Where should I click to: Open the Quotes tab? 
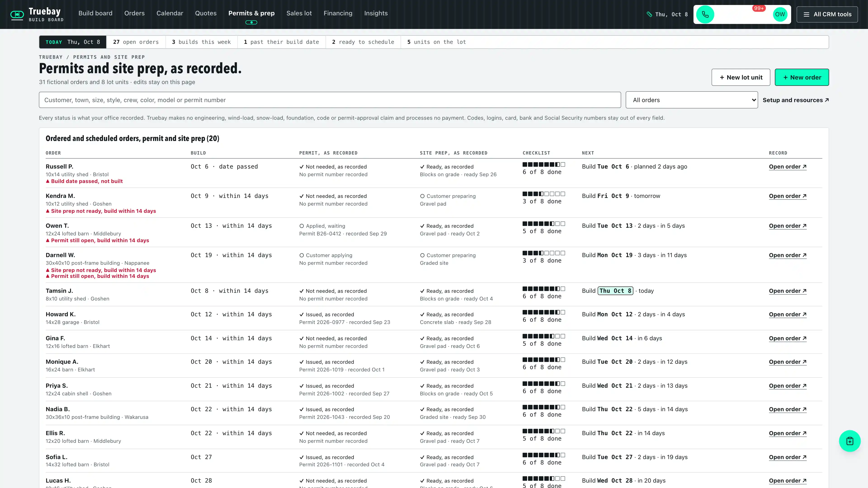pos(205,13)
